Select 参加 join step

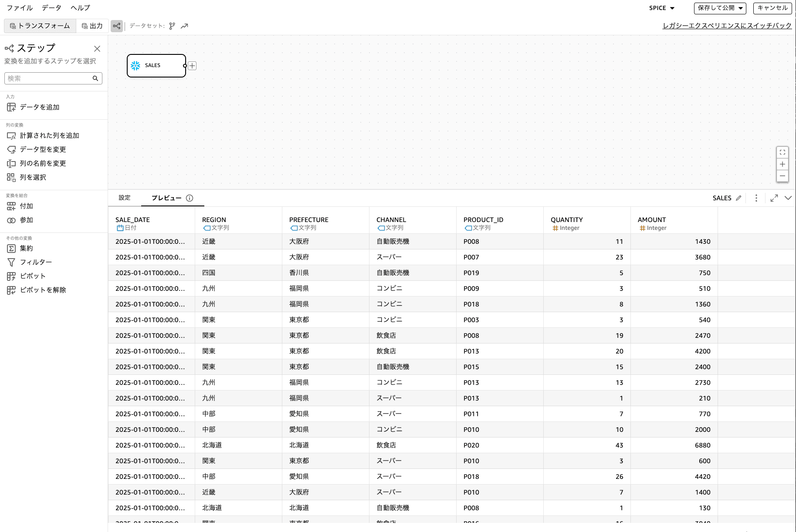(20, 220)
